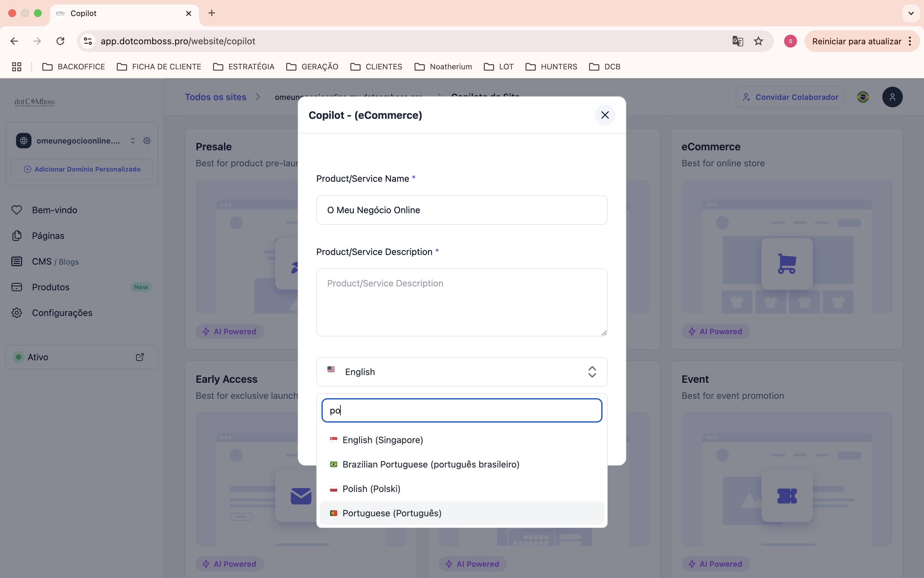Select English (Singapore) option
The height and width of the screenshot is (578, 924).
click(462, 440)
